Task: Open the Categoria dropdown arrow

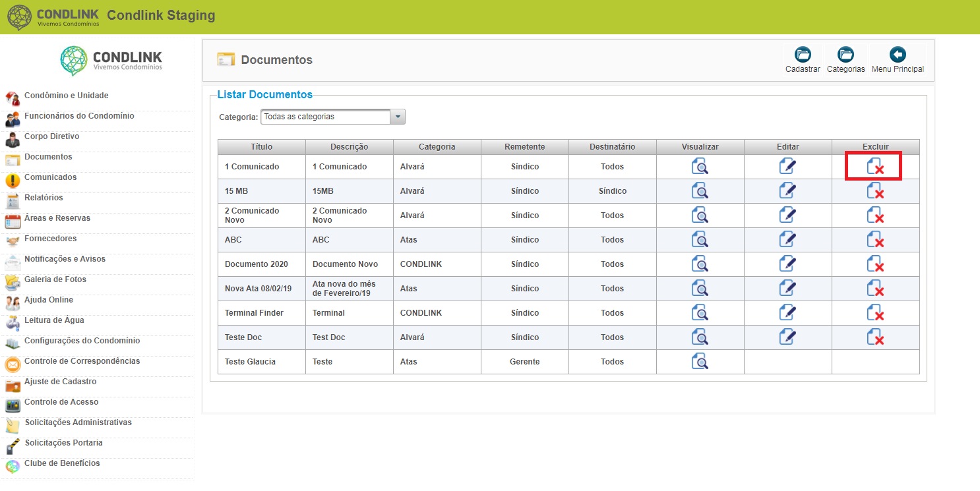Action: tap(398, 117)
